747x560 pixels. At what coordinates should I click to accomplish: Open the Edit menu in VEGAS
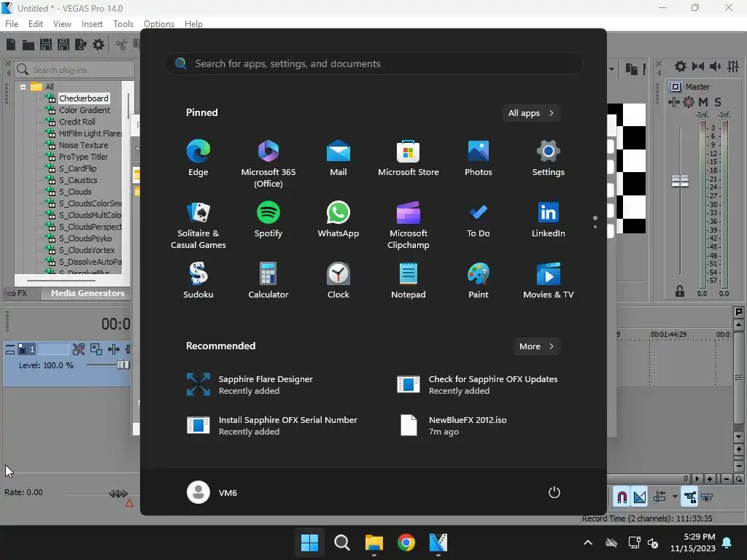point(36,24)
